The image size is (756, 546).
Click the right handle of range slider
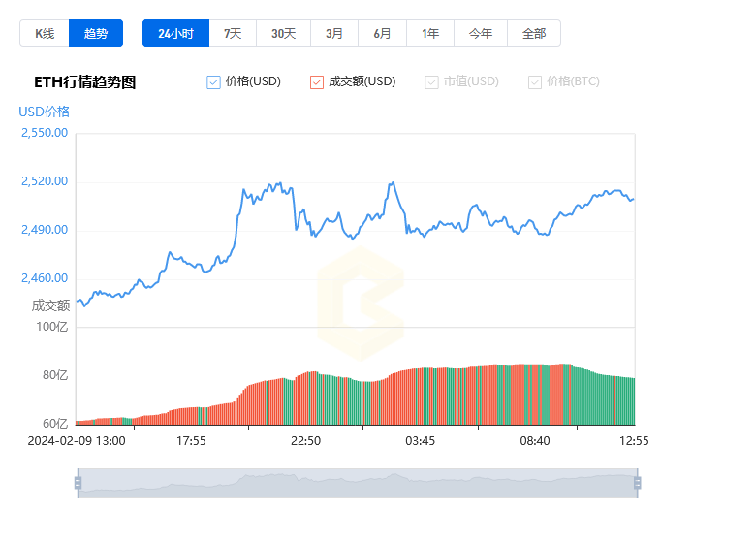(x=638, y=483)
